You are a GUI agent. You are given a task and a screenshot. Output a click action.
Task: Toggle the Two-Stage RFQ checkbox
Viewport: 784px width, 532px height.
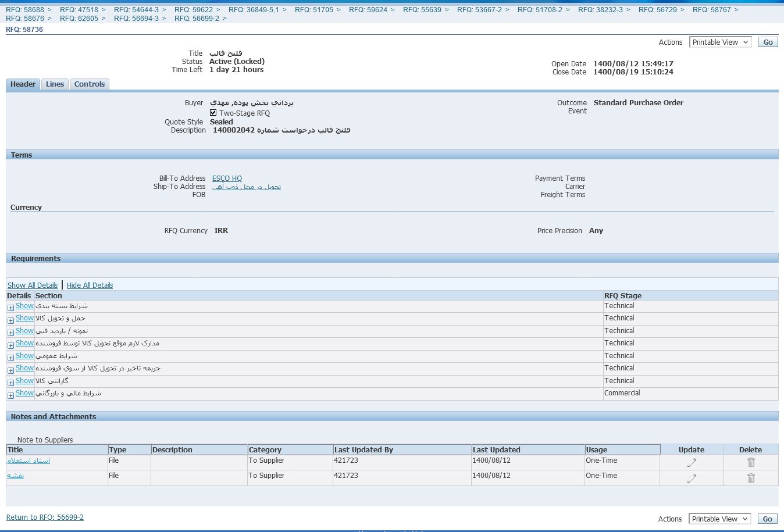[x=213, y=113]
